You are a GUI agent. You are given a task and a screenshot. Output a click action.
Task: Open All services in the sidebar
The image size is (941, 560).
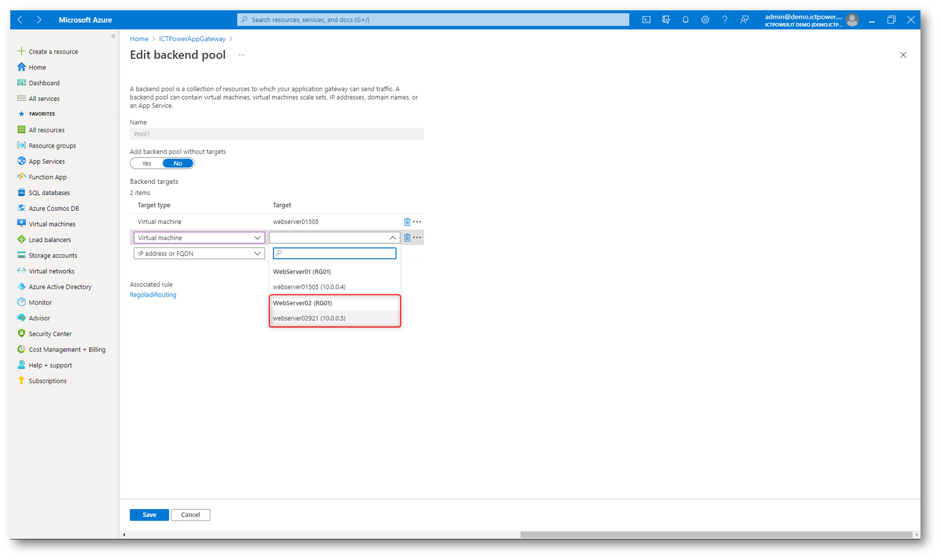44,98
